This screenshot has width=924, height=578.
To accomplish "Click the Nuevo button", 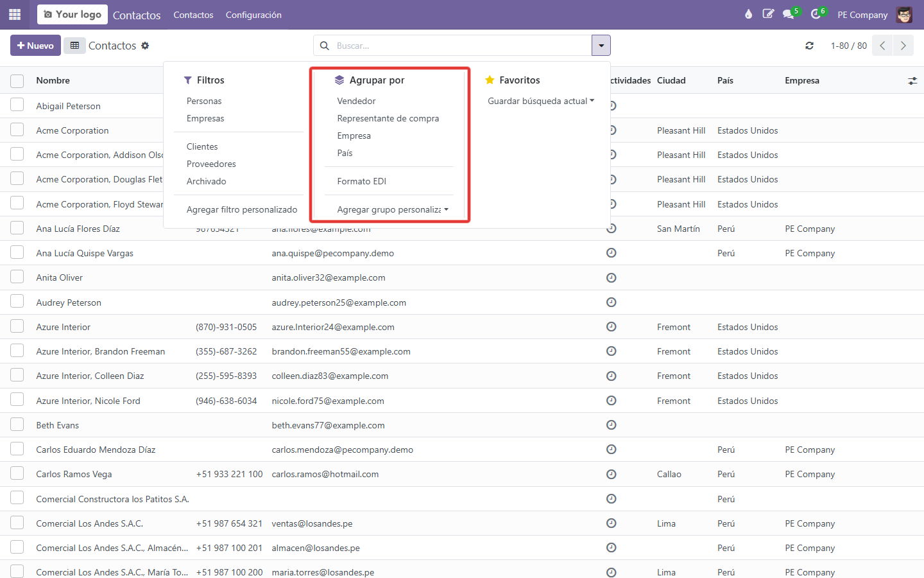I will point(35,46).
